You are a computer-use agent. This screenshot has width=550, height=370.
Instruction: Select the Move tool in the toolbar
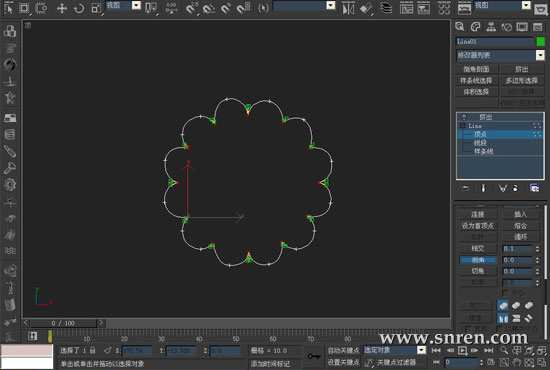click(x=62, y=8)
